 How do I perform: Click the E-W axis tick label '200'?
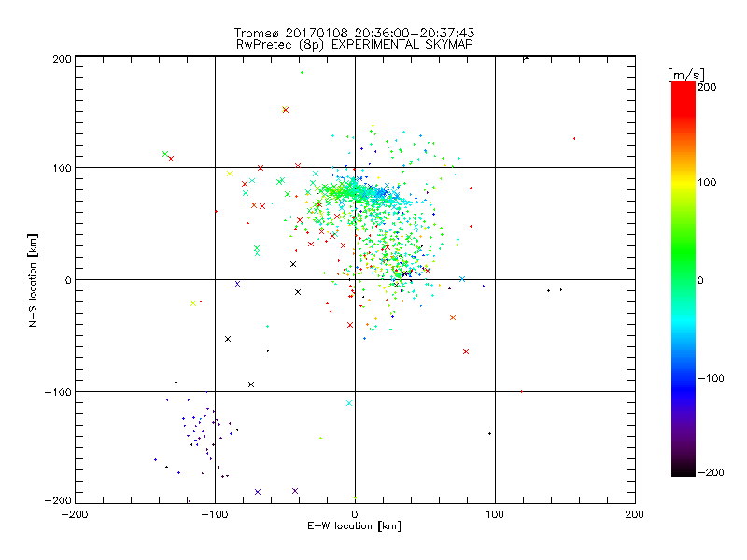(634, 515)
